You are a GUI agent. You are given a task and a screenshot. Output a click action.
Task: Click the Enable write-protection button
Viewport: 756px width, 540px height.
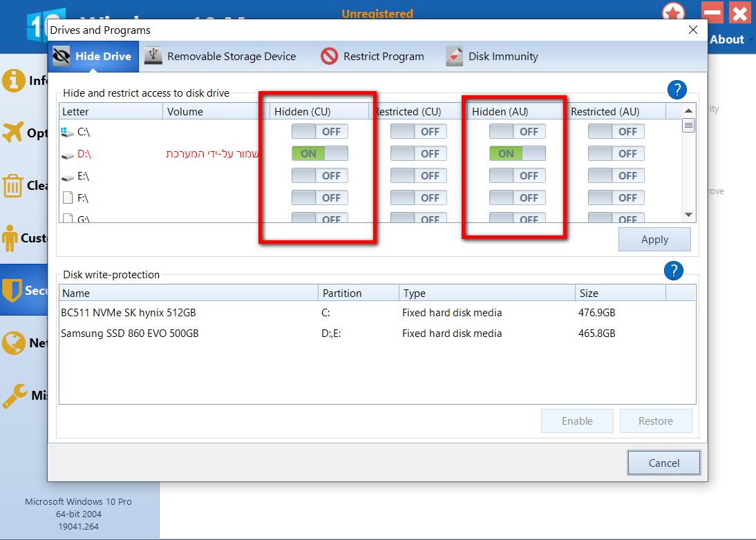(577, 421)
